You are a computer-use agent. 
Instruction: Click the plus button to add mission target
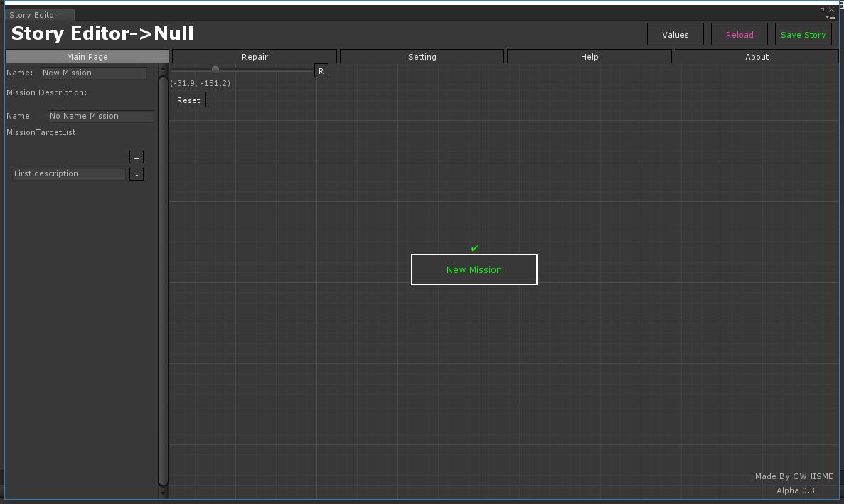point(137,157)
